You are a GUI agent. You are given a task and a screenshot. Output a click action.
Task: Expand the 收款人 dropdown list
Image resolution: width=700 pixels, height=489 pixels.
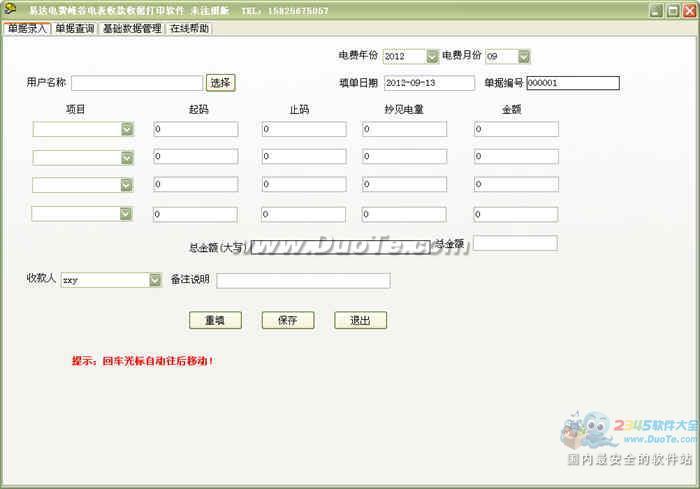click(155, 280)
